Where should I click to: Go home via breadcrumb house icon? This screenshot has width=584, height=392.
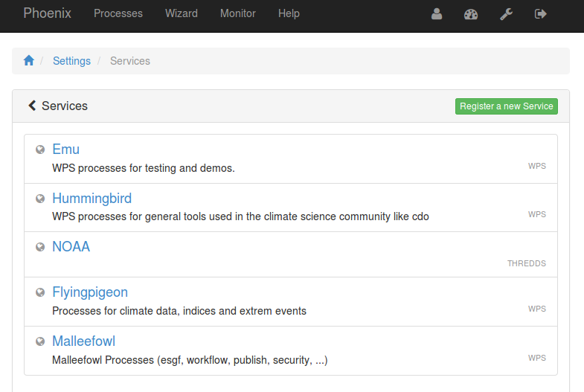(x=29, y=60)
